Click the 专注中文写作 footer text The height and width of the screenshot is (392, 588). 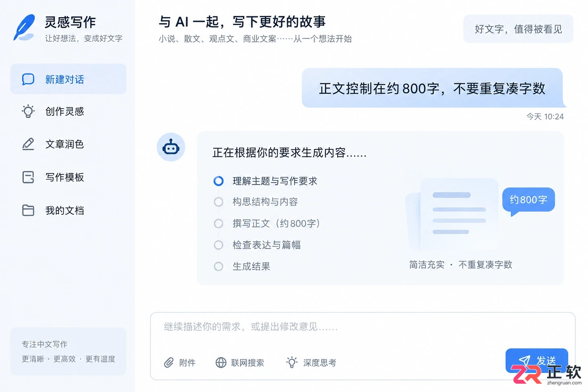(x=45, y=344)
